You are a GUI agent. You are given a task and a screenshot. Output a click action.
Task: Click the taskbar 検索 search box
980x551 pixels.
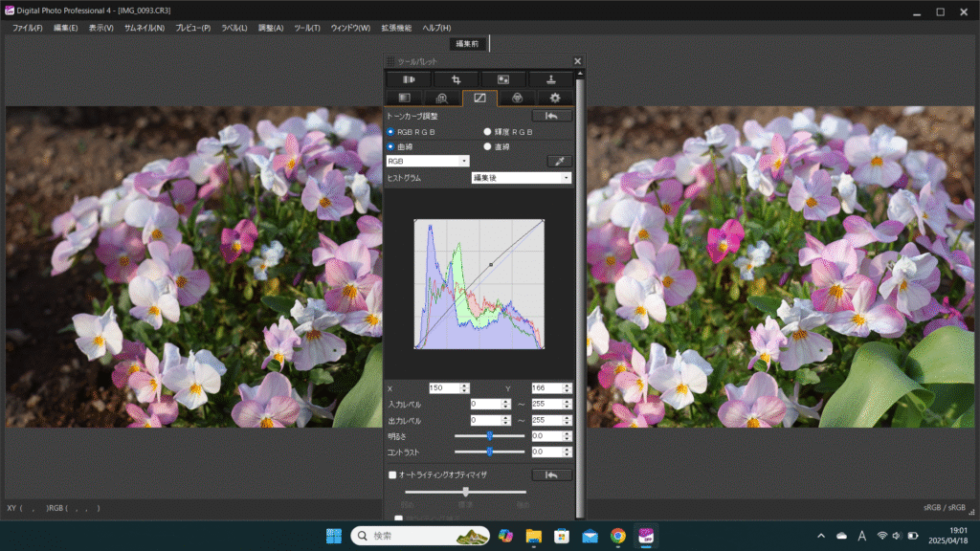(420, 536)
